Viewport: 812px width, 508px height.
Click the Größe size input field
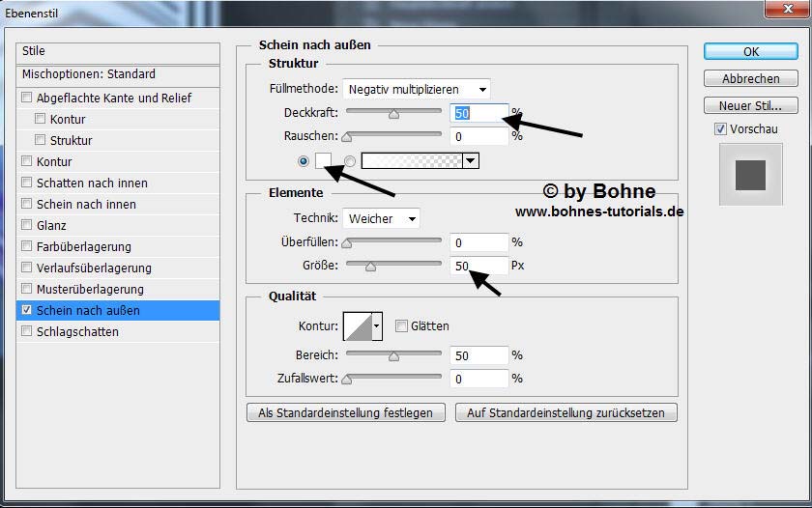[478, 266]
